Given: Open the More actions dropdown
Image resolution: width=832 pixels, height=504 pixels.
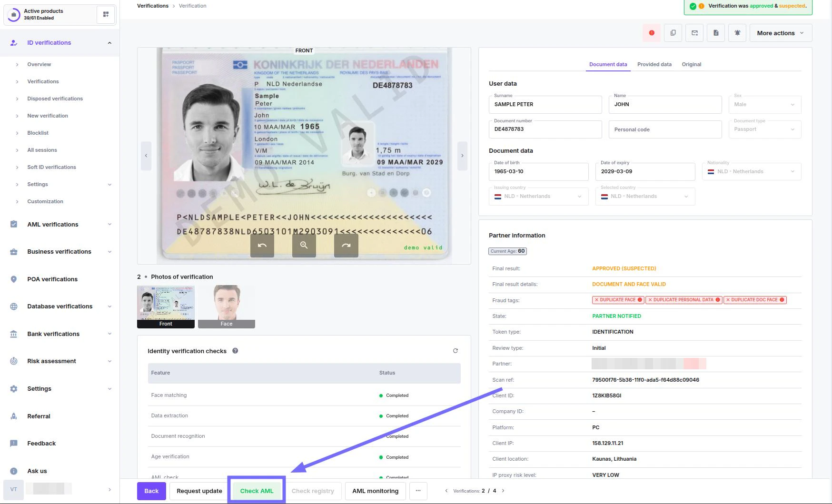Looking at the screenshot, I should pos(781,33).
